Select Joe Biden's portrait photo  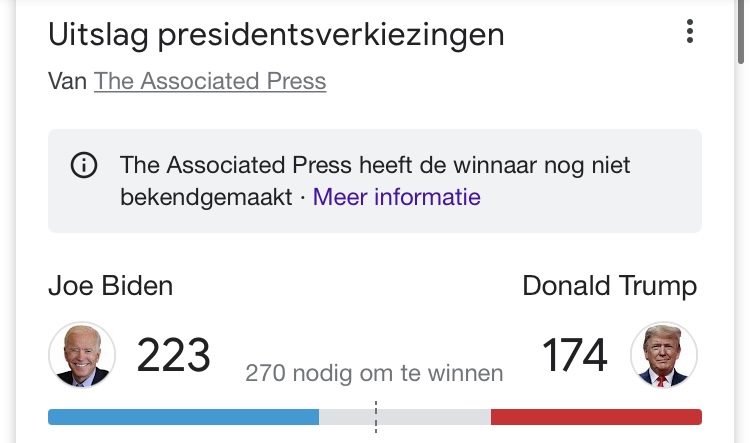82,354
